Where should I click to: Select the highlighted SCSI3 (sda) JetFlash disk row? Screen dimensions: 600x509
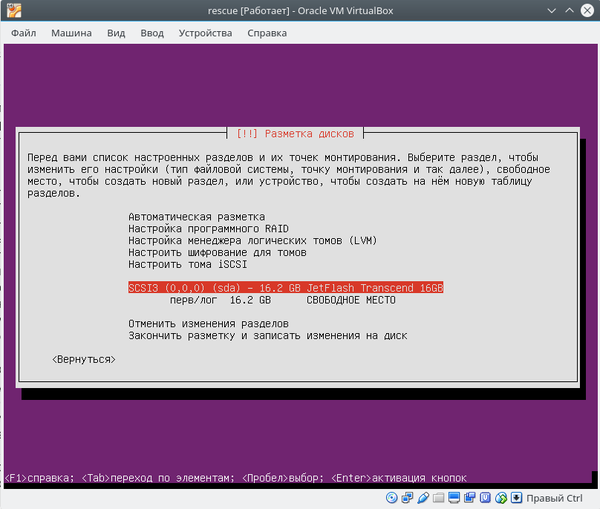(286, 288)
